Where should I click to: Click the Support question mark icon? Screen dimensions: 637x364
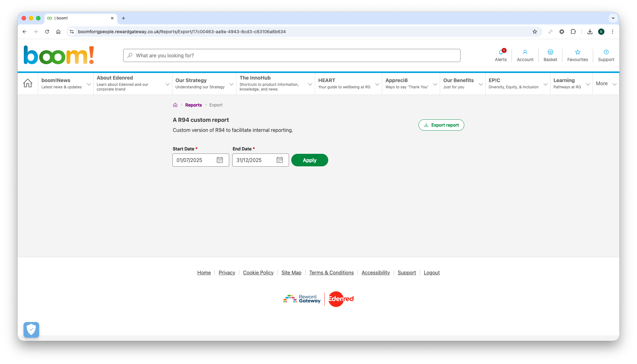click(606, 52)
